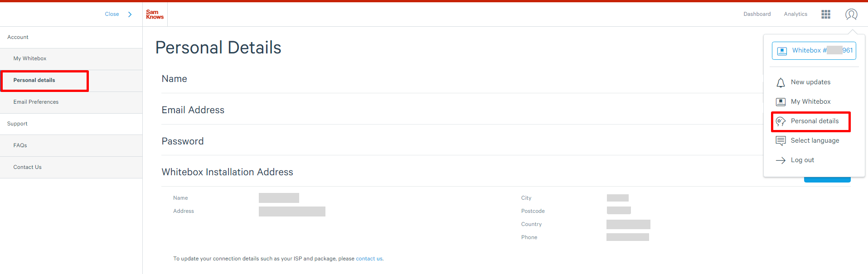The height and width of the screenshot is (274, 868).
Task: Open FAQs in the Support section
Action: click(20, 145)
